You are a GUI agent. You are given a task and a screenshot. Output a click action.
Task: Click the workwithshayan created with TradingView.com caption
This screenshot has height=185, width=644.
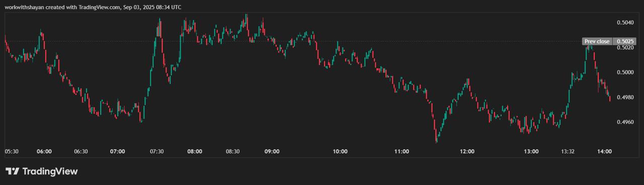93,7
